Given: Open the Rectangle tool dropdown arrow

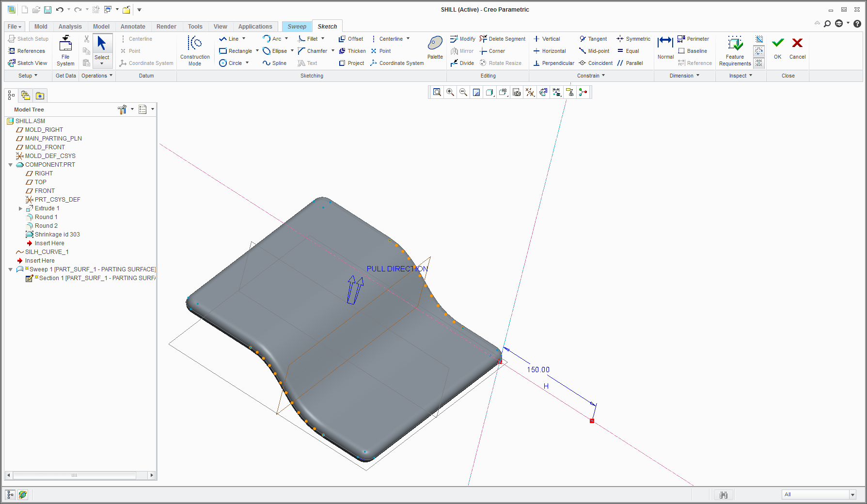Looking at the screenshot, I should (257, 51).
